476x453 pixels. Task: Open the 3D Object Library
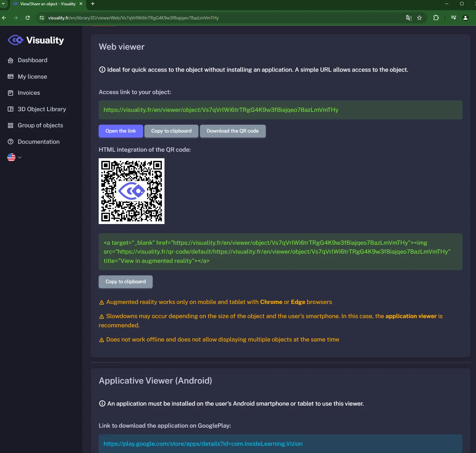41,109
